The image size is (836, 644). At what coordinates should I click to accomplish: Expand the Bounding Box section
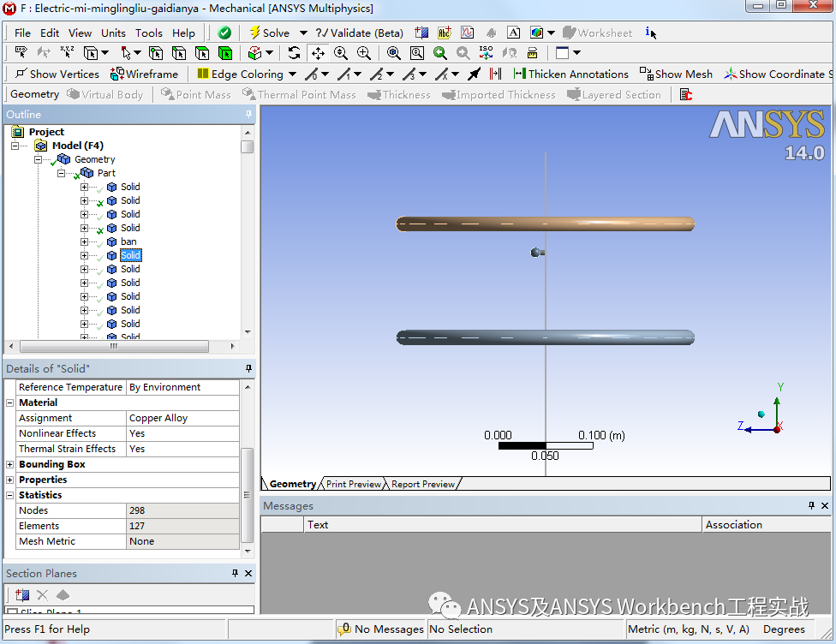(x=9, y=465)
